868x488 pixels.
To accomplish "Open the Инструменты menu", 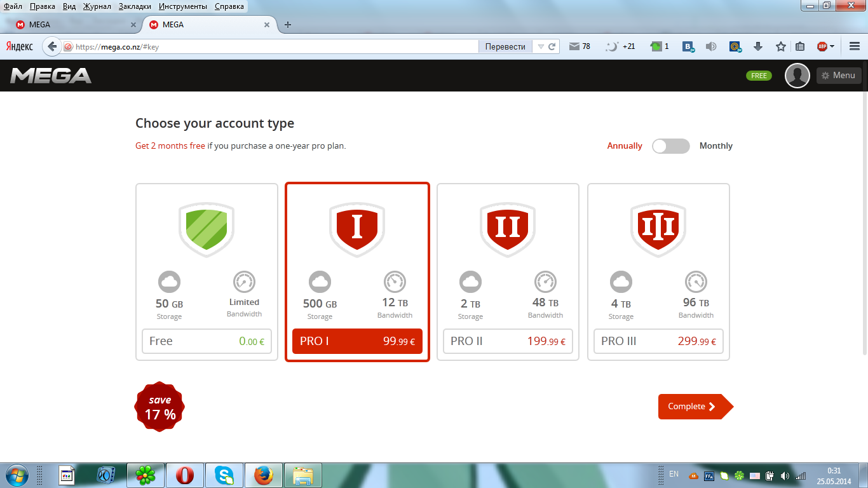I will [x=183, y=6].
